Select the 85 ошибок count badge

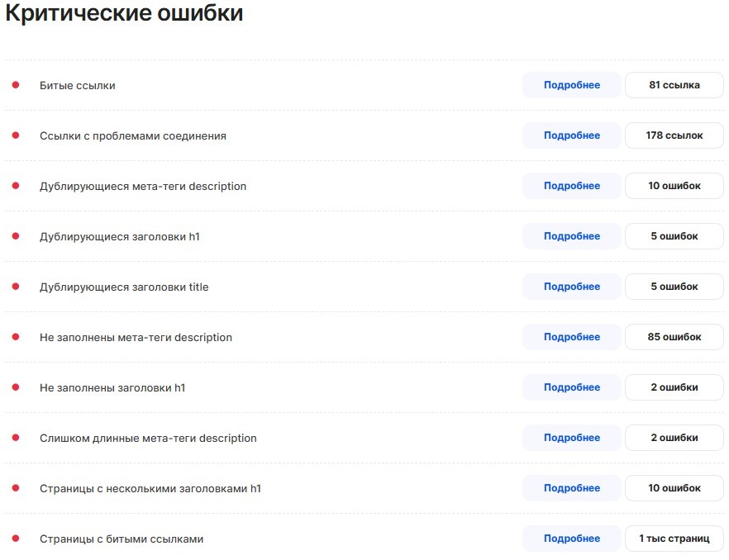[x=674, y=337]
